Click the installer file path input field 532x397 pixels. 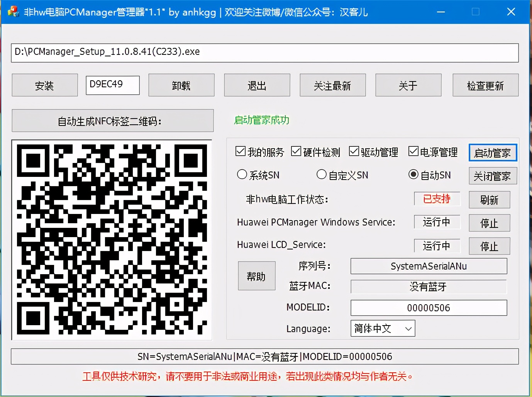(265, 53)
